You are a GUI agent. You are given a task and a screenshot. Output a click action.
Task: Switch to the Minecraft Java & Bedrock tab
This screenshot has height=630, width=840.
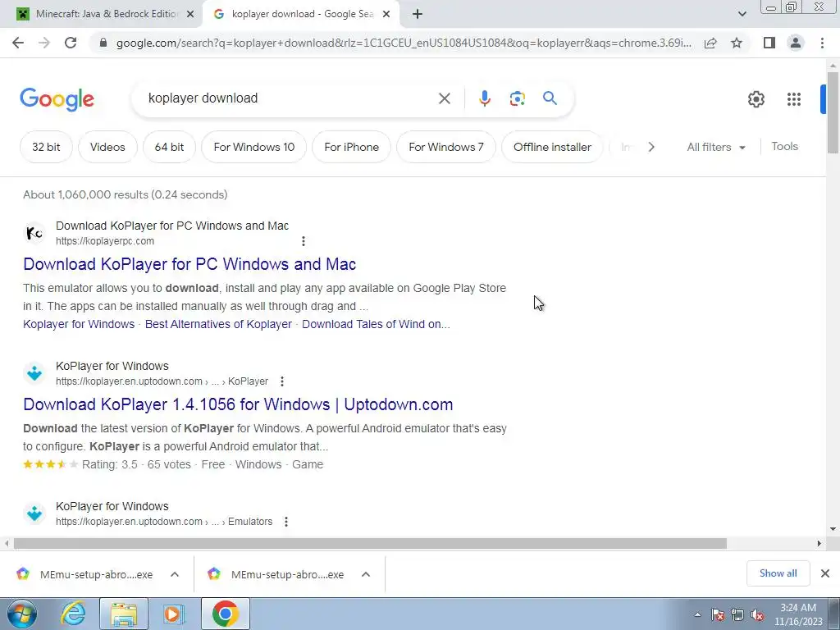[x=107, y=14]
